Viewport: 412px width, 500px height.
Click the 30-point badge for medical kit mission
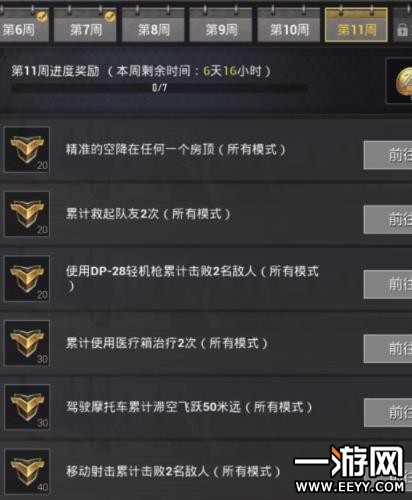pos(27,343)
